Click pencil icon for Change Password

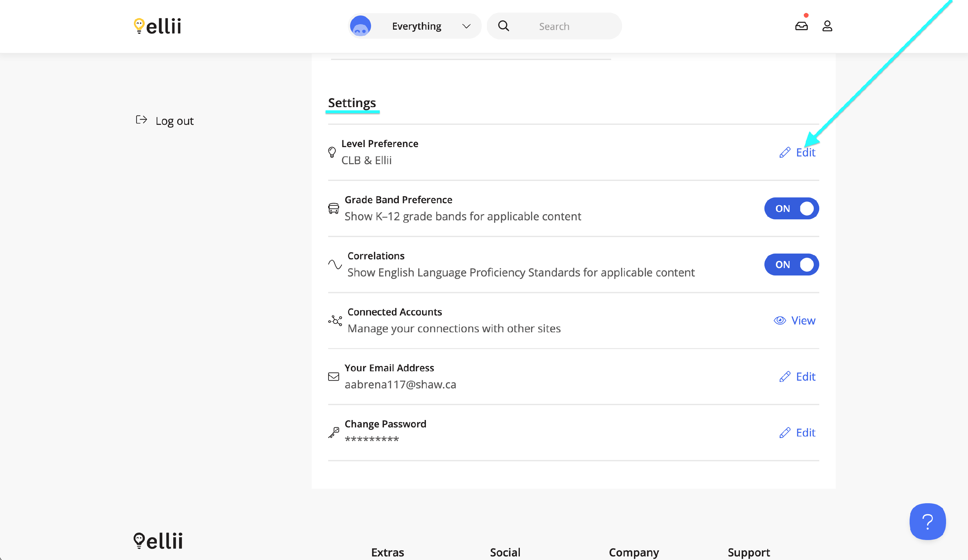coord(785,433)
